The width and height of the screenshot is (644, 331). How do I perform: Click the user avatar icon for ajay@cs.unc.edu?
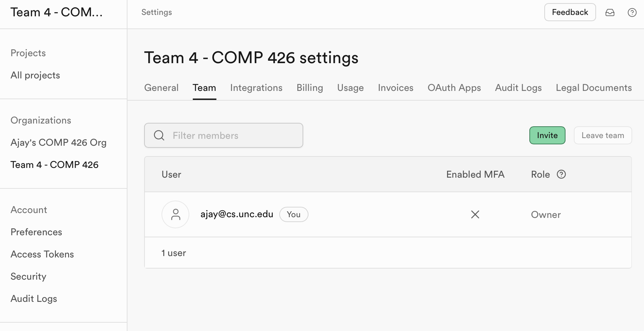click(175, 214)
